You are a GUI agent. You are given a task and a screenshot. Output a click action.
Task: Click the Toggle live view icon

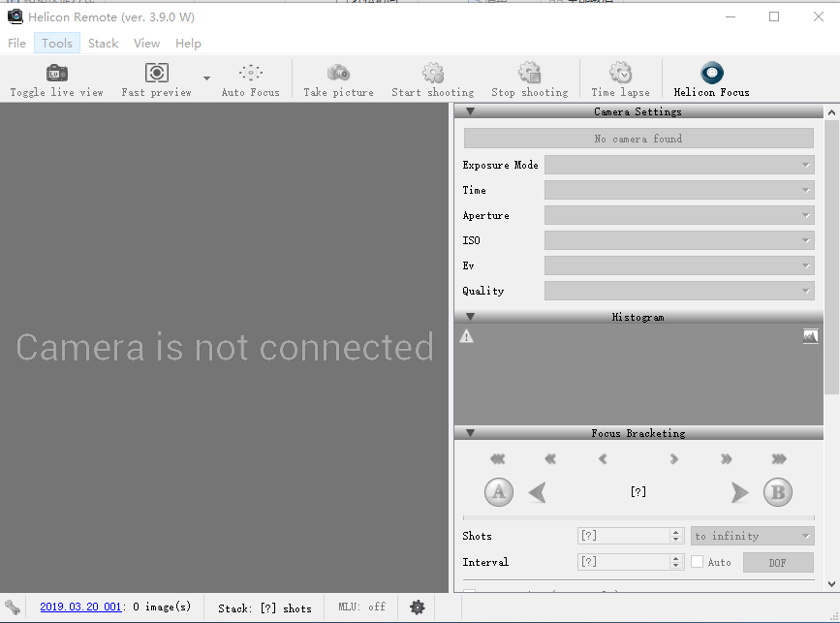56,74
